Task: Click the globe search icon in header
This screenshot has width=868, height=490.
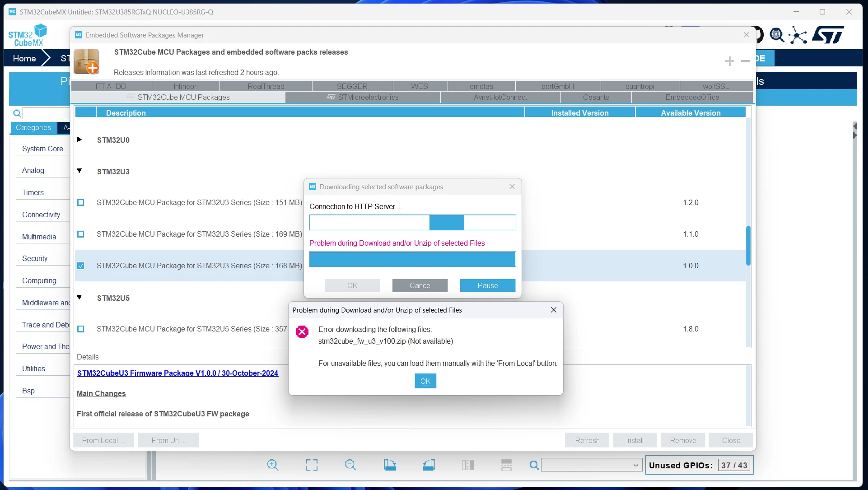Action: click(777, 35)
